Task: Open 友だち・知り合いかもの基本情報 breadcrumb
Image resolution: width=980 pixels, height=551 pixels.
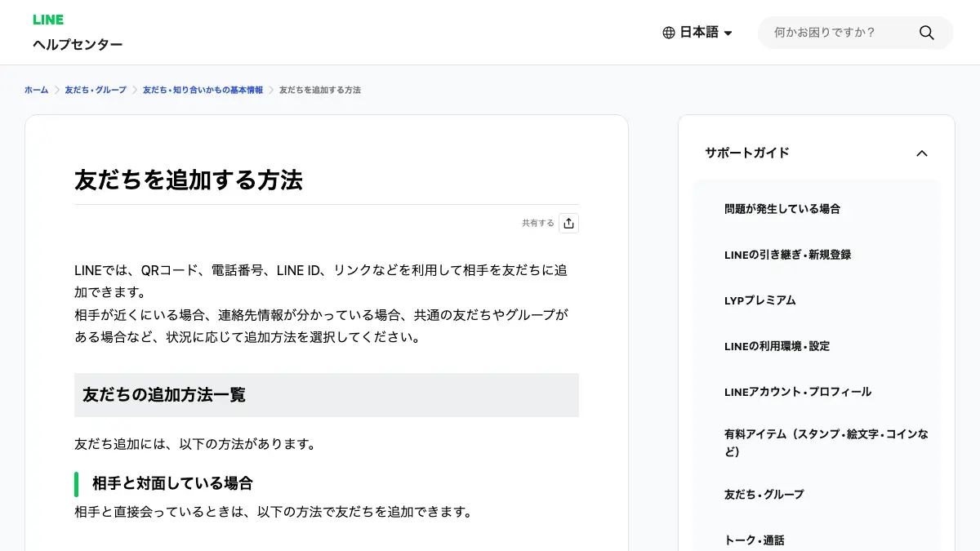Action: coord(203,90)
